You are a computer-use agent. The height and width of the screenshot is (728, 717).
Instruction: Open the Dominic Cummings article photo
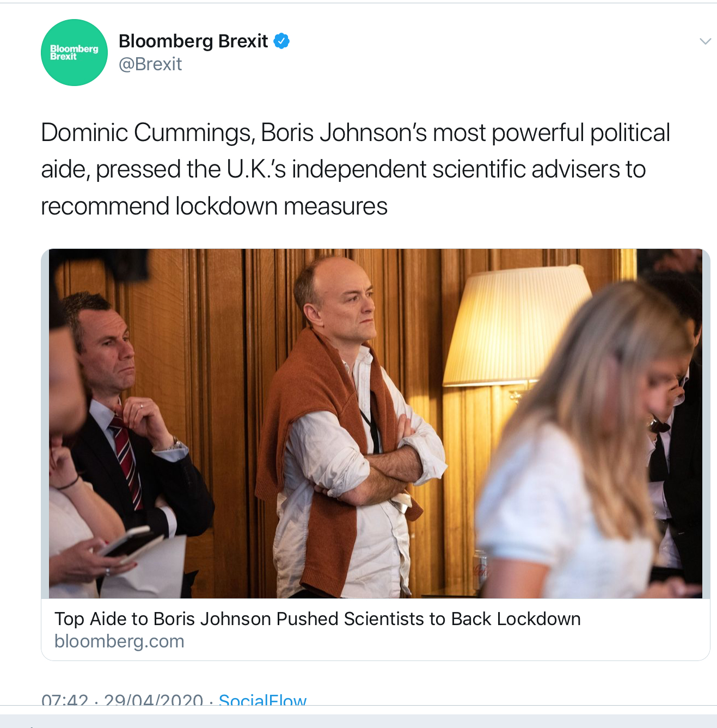[376, 424]
